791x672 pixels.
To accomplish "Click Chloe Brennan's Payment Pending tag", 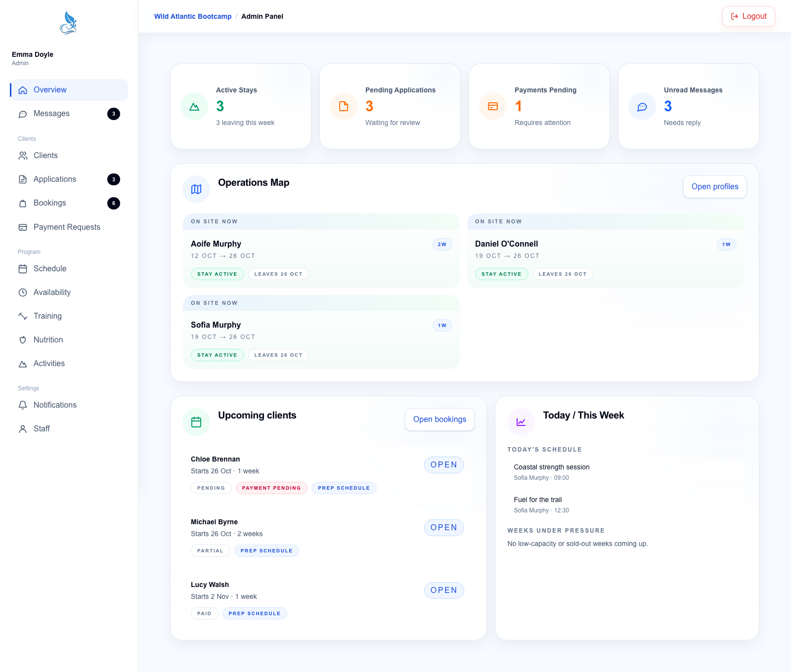I will [x=271, y=488].
